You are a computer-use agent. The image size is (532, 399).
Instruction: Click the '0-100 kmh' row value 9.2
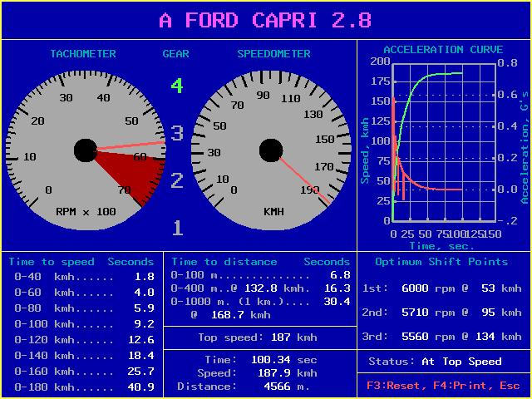pyautogui.click(x=145, y=323)
